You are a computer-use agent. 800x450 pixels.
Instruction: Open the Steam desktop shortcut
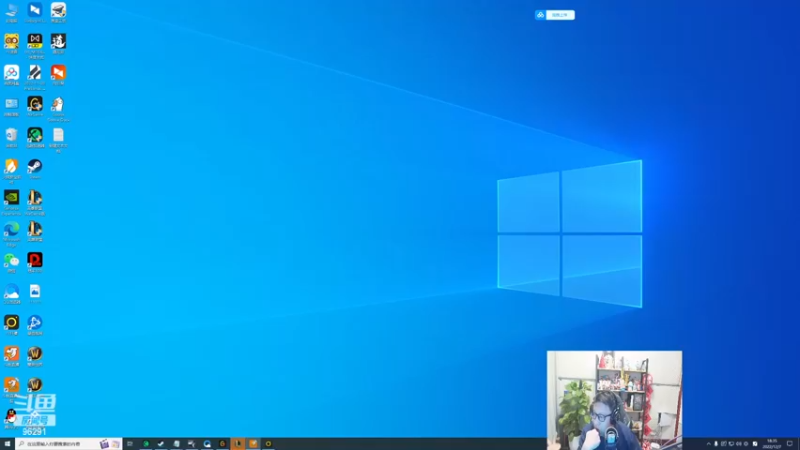tap(35, 169)
